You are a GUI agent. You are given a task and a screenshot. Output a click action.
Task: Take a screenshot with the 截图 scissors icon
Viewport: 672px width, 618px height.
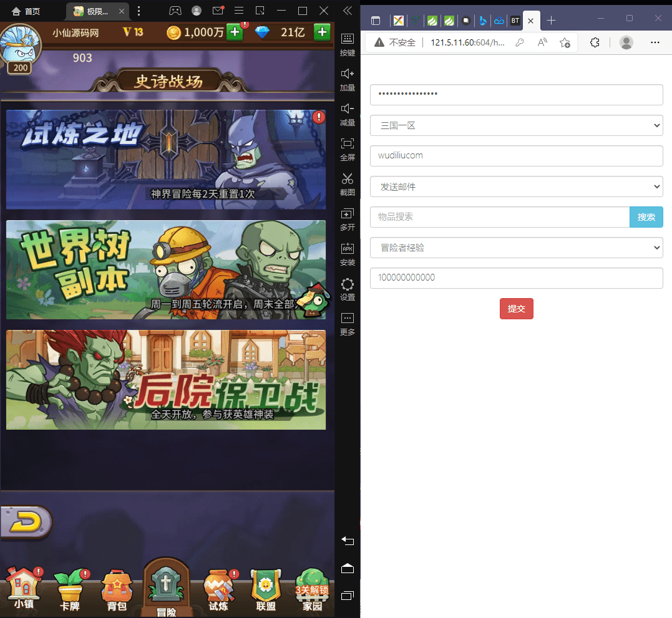(347, 184)
